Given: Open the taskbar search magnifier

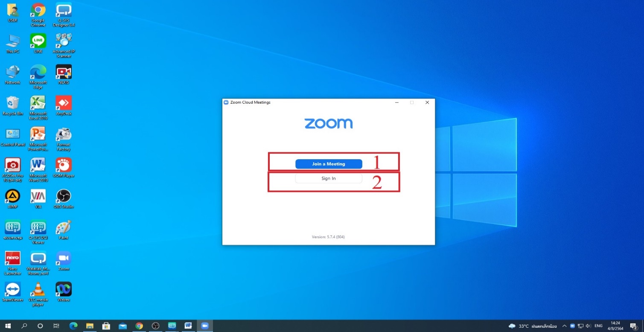Looking at the screenshot, I should click(24, 326).
